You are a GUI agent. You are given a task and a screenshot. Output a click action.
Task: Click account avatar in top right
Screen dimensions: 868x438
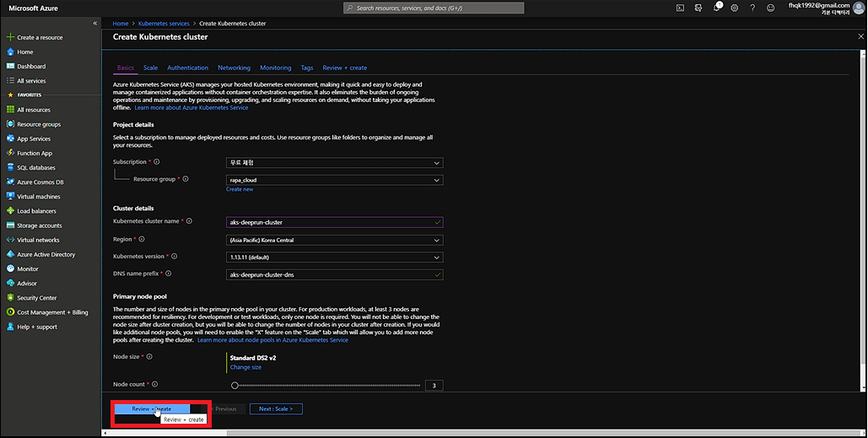click(x=859, y=8)
